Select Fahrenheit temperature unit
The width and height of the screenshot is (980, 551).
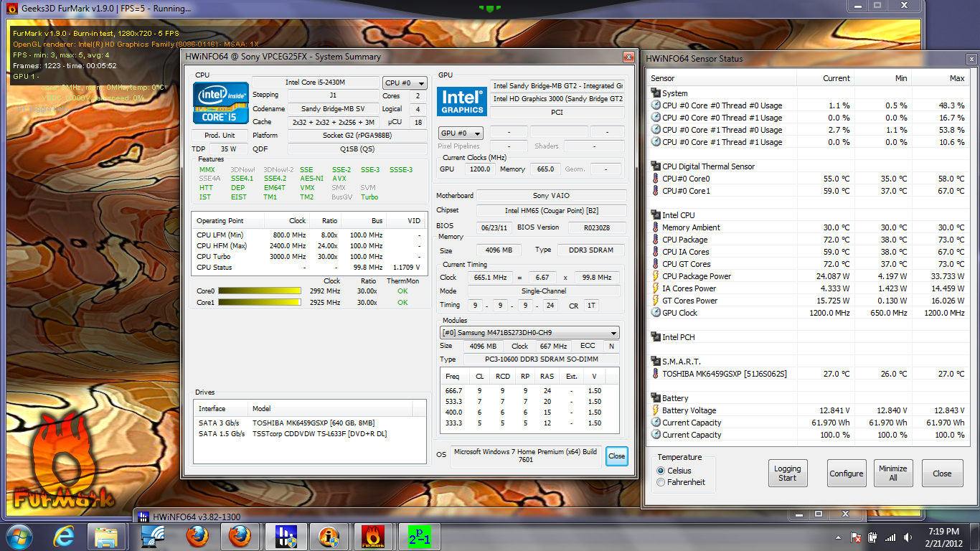(661, 482)
